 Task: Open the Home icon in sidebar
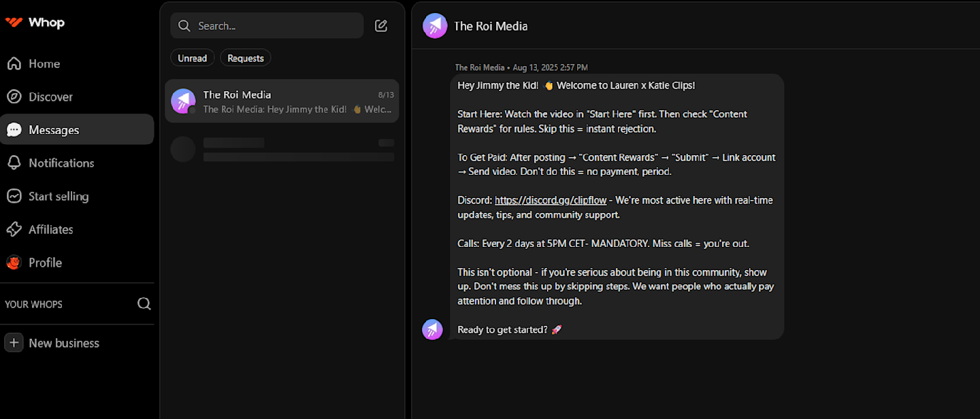14,64
